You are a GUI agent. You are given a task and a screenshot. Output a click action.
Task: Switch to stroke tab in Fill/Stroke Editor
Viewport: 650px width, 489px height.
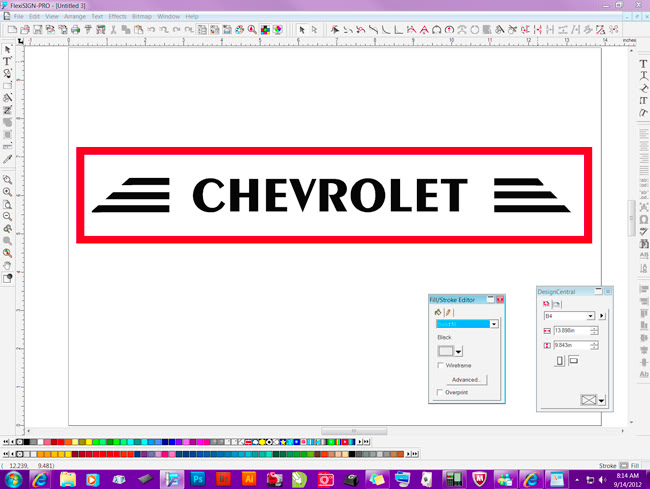point(448,312)
